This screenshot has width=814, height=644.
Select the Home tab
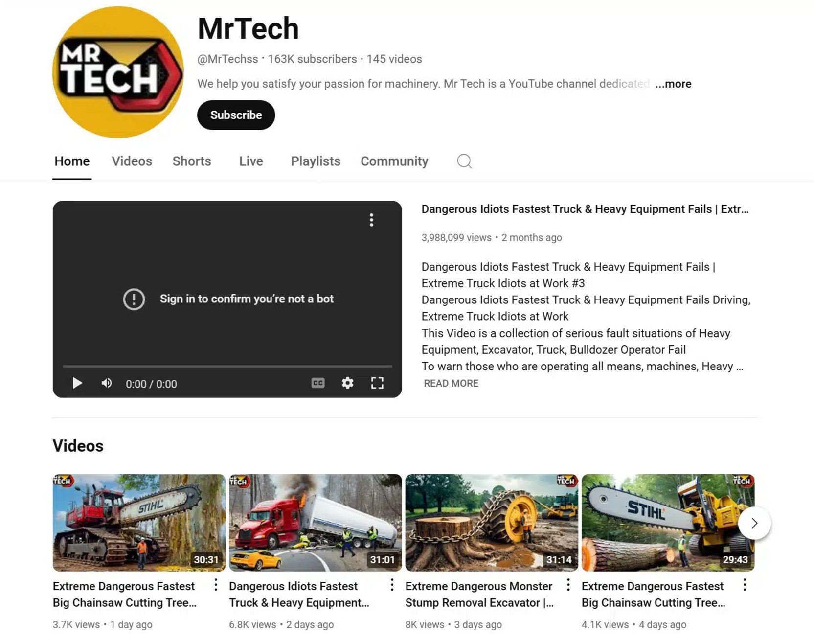(72, 161)
